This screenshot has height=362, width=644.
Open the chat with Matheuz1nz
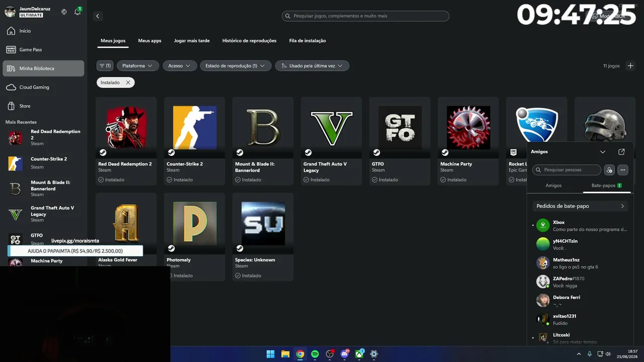pos(581,263)
